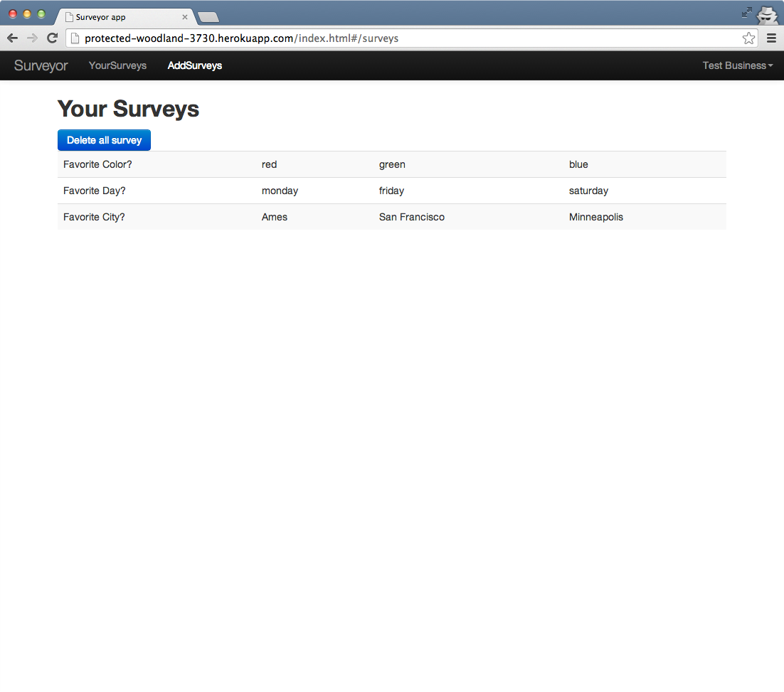Screen dimensions: 784x692
Task: Click the Surveyor brand link
Action: tap(41, 65)
